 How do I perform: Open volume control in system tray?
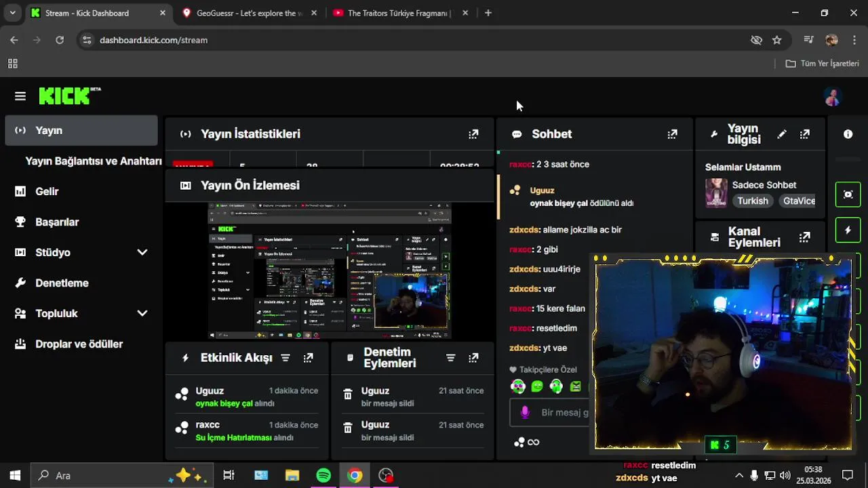pyautogui.click(x=785, y=476)
